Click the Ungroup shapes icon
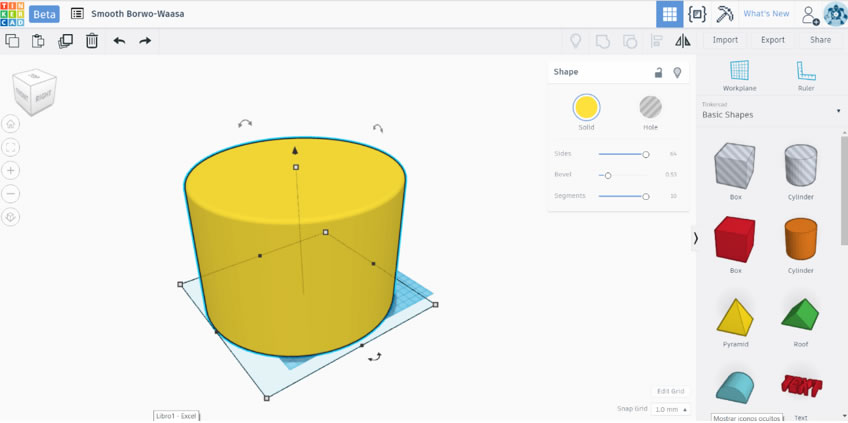 pyautogui.click(x=630, y=41)
